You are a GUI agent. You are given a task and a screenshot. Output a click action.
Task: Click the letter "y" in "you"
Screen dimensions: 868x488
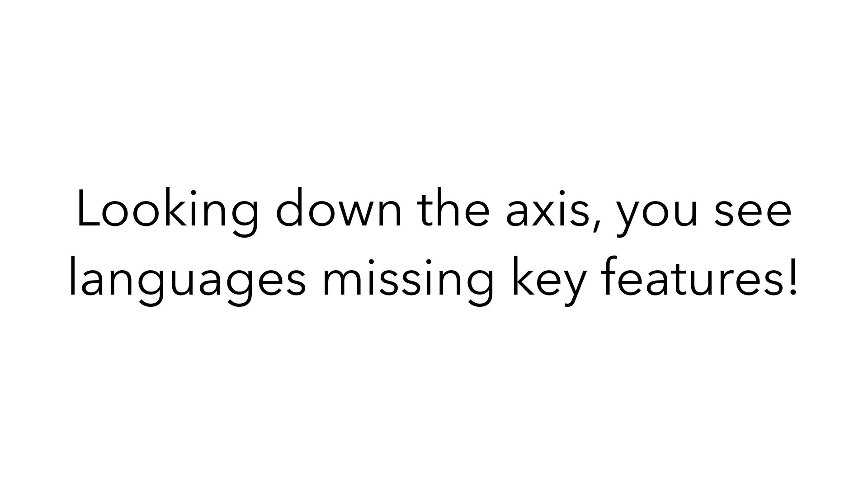pyautogui.click(x=629, y=218)
